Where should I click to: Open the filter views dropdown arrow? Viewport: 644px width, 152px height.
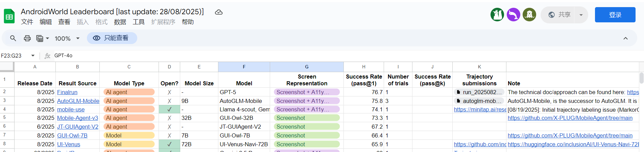(x=47, y=38)
